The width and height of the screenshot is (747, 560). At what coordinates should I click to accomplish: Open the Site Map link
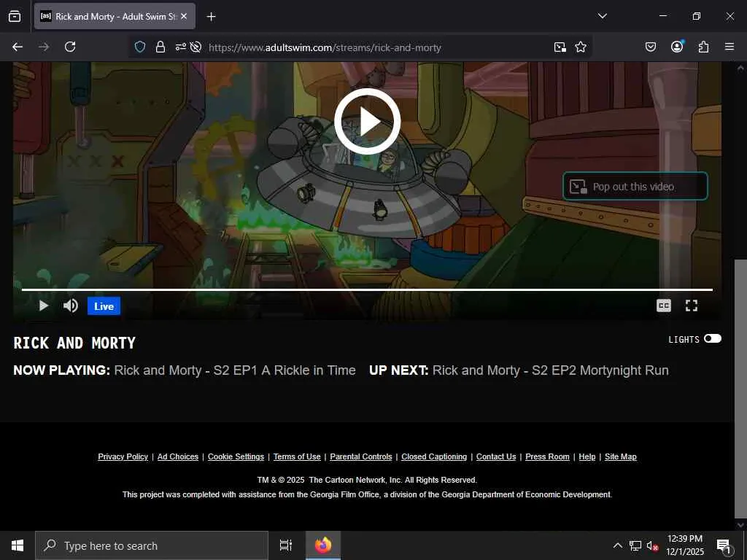(x=620, y=456)
